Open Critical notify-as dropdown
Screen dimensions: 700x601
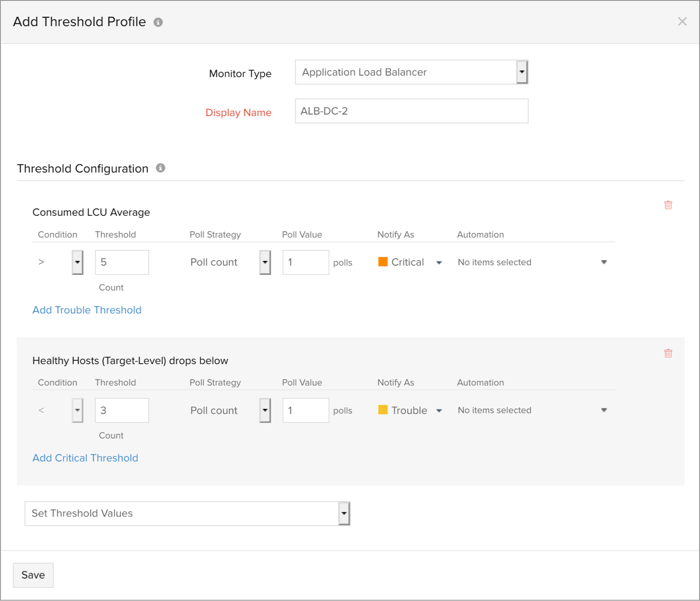[439, 263]
